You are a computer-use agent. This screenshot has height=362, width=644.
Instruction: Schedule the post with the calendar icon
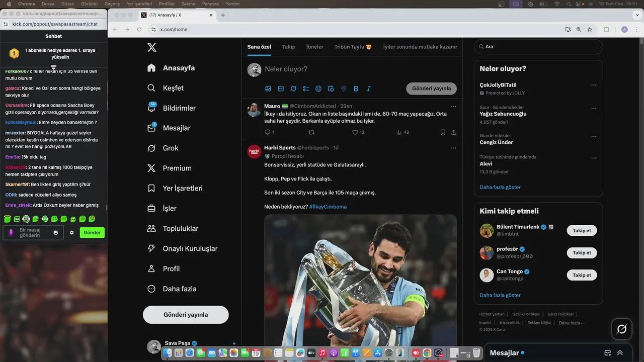331,88
